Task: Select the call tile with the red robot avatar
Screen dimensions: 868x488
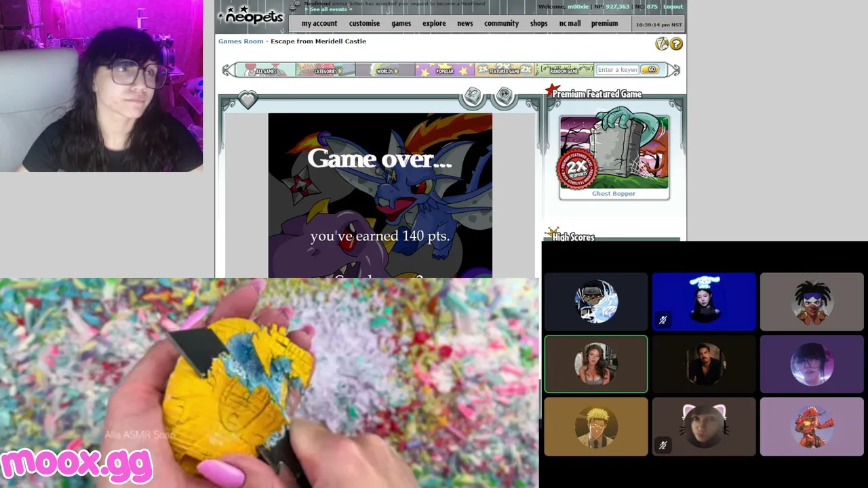Action: pos(812,426)
